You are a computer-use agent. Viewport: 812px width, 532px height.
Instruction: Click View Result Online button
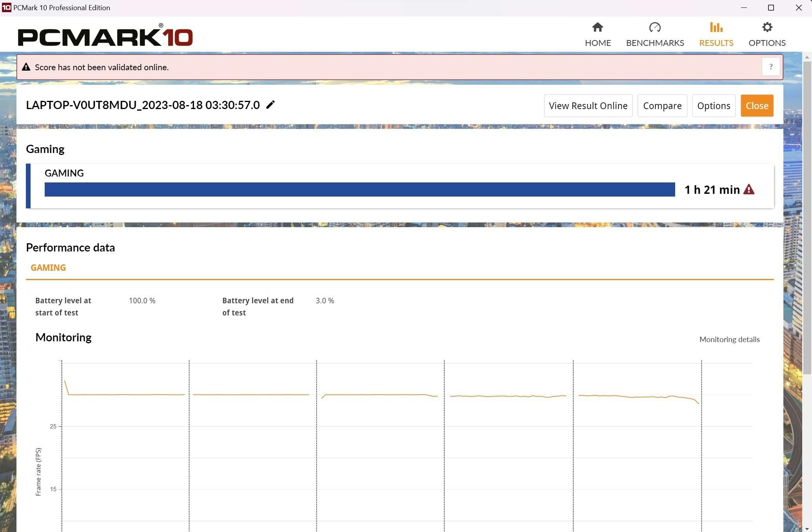point(588,106)
